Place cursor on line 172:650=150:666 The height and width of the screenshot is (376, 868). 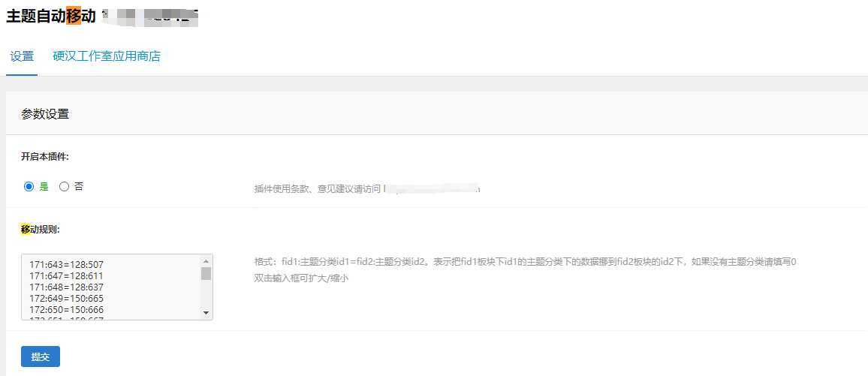click(x=66, y=310)
